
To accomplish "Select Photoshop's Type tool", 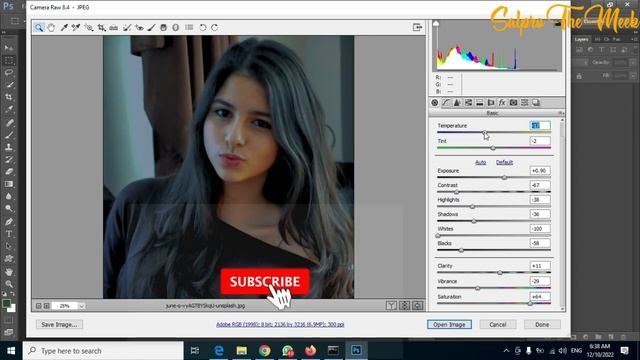I will [9, 234].
